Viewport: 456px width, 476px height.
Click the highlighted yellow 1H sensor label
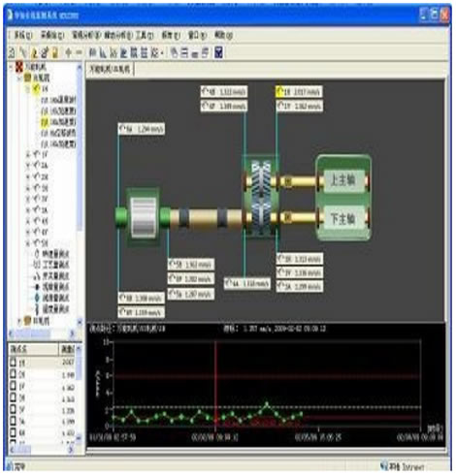tap(299, 92)
